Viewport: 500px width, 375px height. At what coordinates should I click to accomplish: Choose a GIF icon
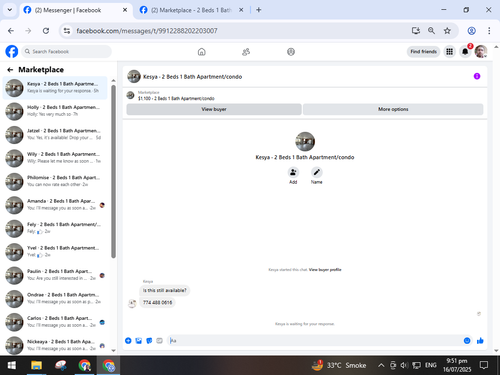pos(160,341)
